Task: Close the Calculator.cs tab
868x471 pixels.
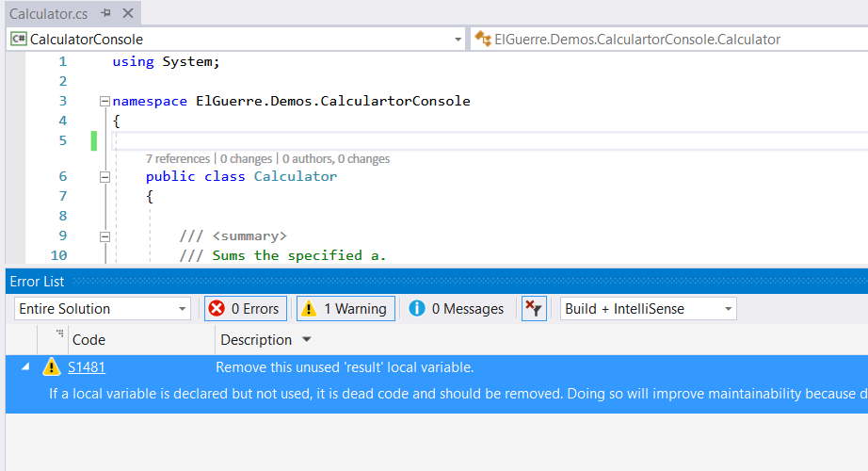Action: pyautogui.click(x=127, y=14)
